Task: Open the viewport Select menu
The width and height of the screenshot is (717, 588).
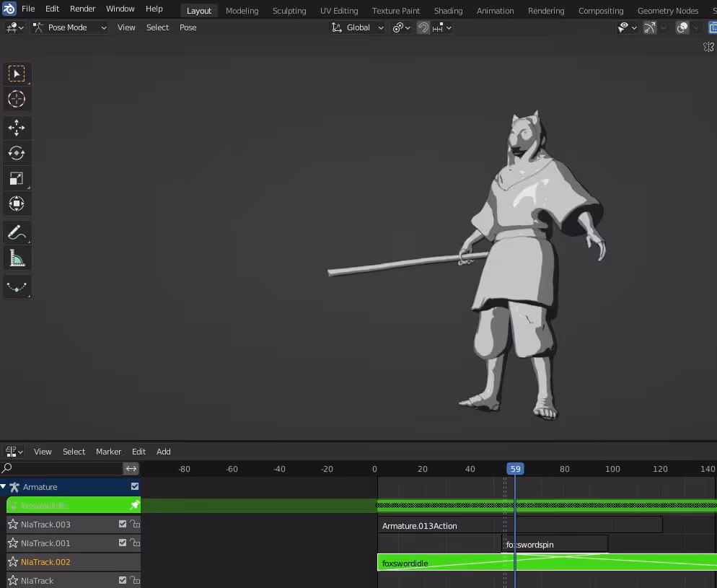Action: point(157,27)
